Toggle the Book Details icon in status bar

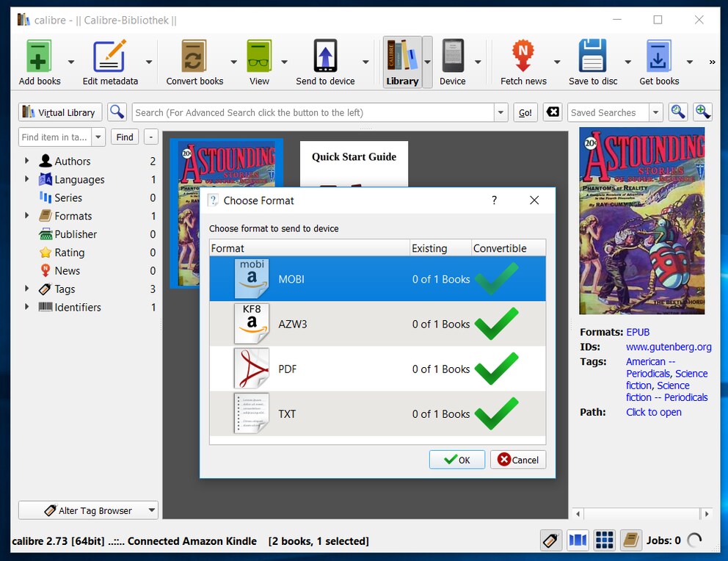[x=631, y=540]
